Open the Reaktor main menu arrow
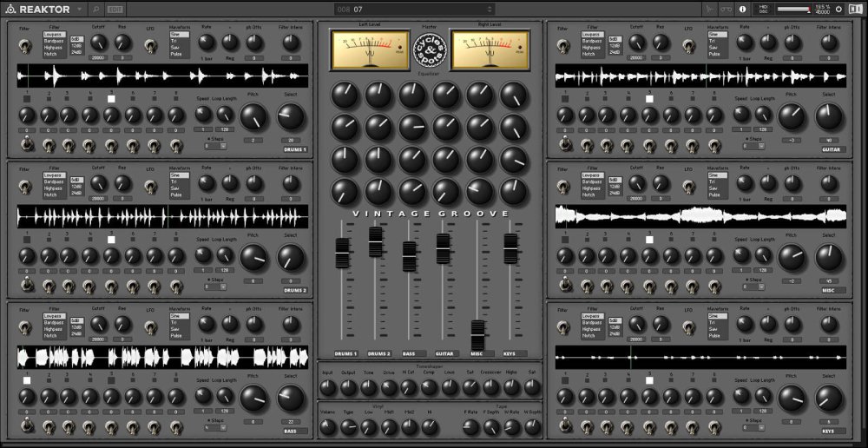868x448 pixels. (78, 9)
